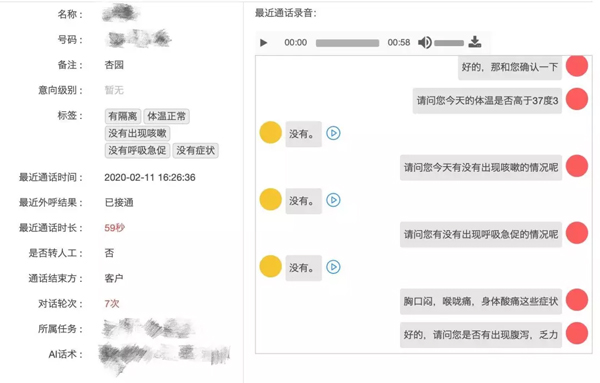Select the 胸口闷，喉咙痛 bot message bubble
Viewport: 600px width, 383px height.
tap(481, 302)
